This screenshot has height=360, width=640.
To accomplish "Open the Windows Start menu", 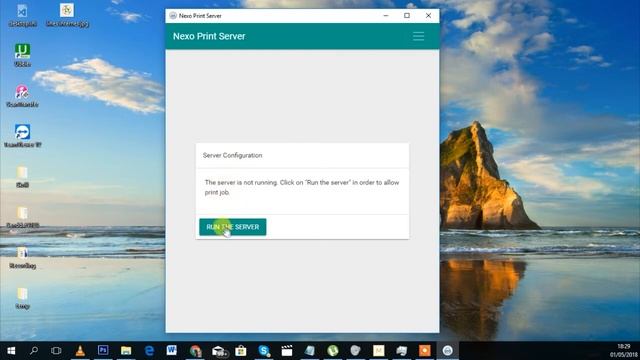I will (x=11, y=351).
